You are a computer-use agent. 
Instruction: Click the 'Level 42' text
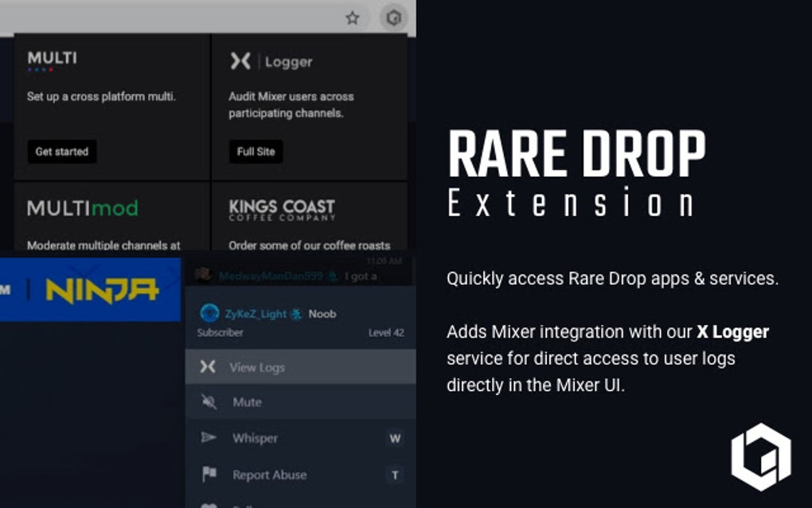[x=386, y=333]
